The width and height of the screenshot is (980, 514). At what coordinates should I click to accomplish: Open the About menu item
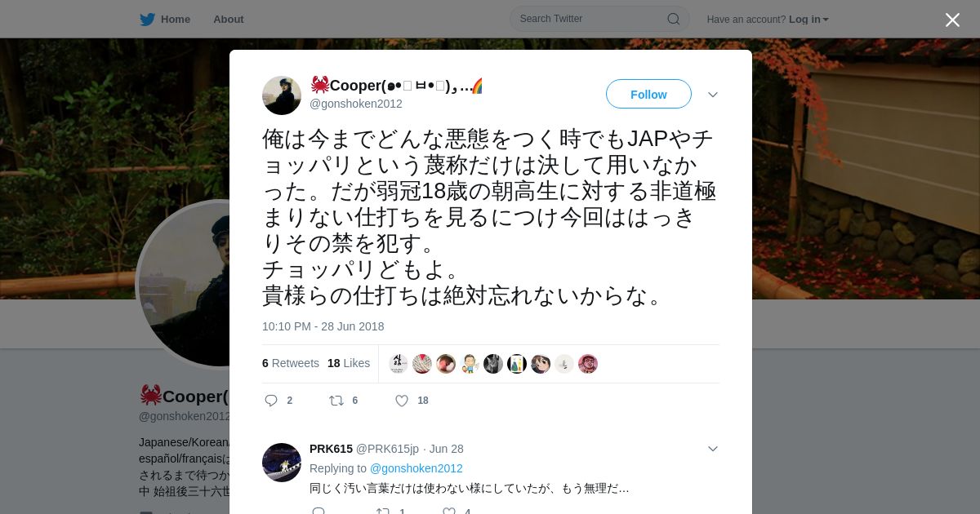pos(229,19)
